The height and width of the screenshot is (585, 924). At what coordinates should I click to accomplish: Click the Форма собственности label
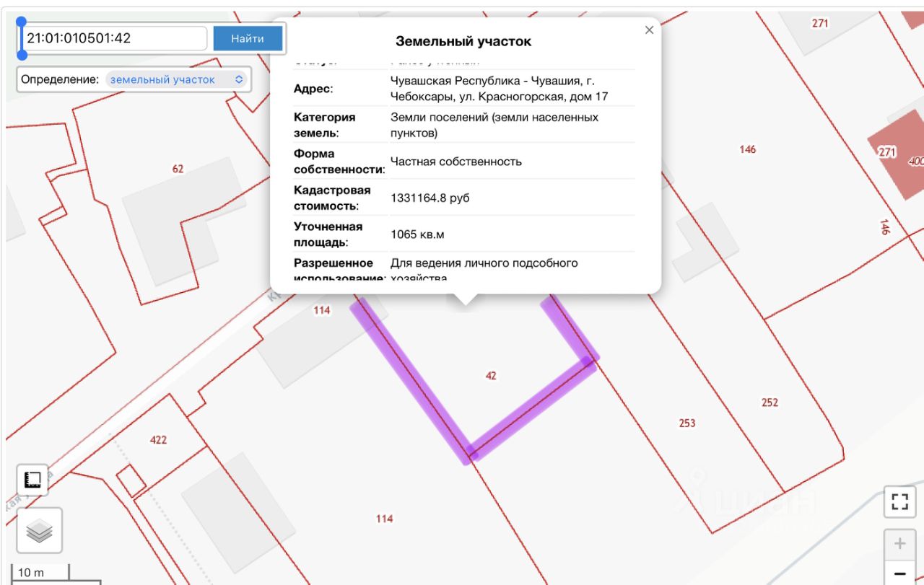[x=339, y=162]
